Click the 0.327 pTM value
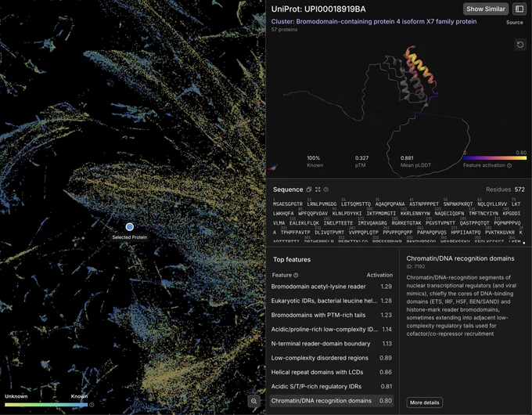The width and height of the screenshot is (532, 415). (x=361, y=158)
